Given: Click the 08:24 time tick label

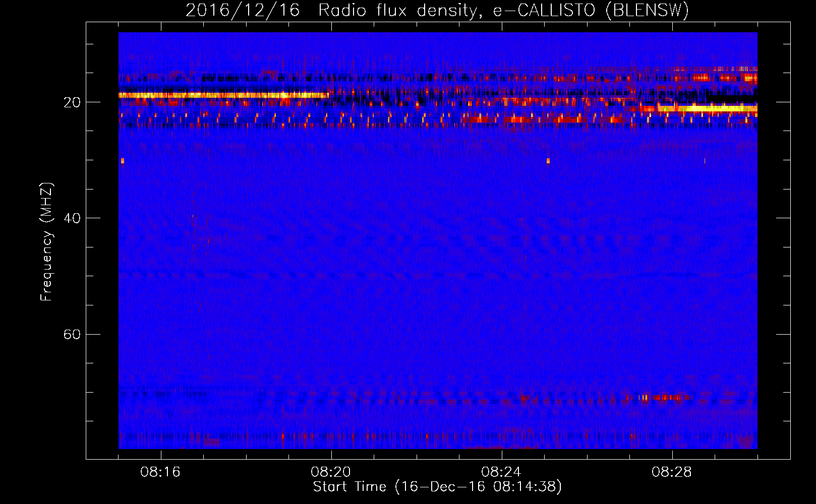Looking at the screenshot, I should (501, 472).
